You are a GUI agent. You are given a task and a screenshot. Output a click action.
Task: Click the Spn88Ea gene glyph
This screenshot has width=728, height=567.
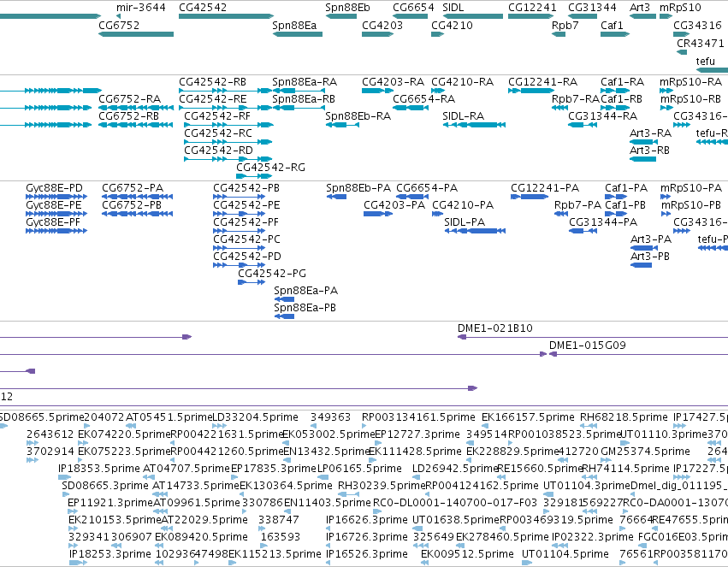(x=297, y=34)
